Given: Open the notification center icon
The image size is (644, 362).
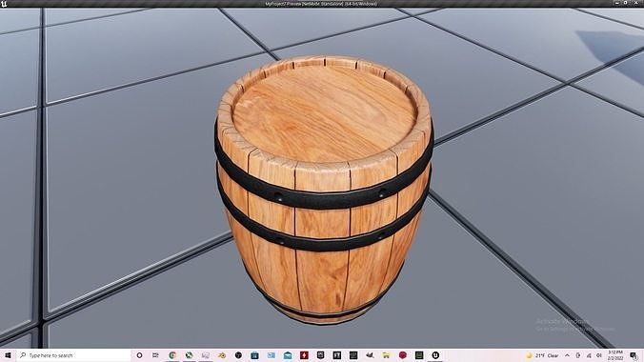Looking at the screenshot, I should 634,356.
